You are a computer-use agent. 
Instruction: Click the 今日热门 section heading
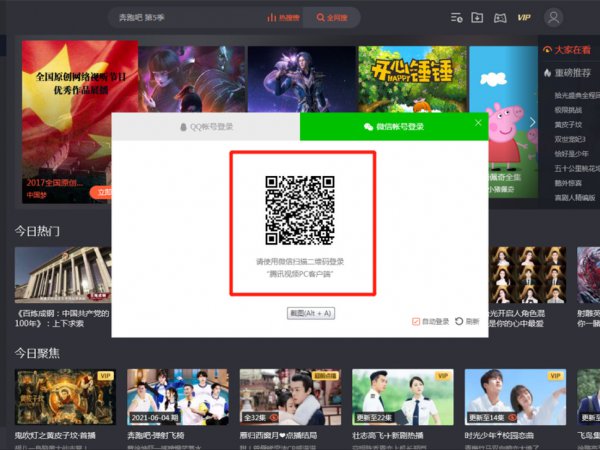[x=37, y=231]
